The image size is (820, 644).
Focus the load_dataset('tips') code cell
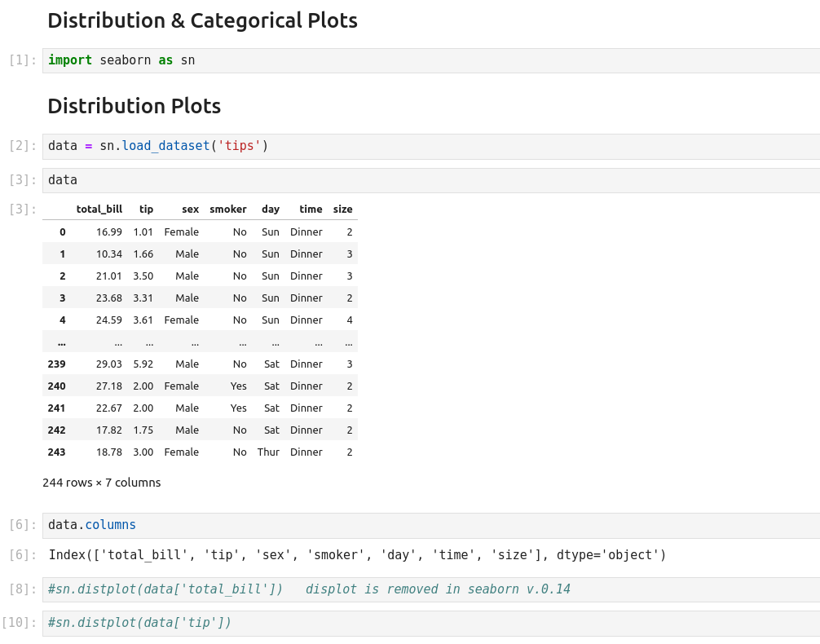(430, 146)
